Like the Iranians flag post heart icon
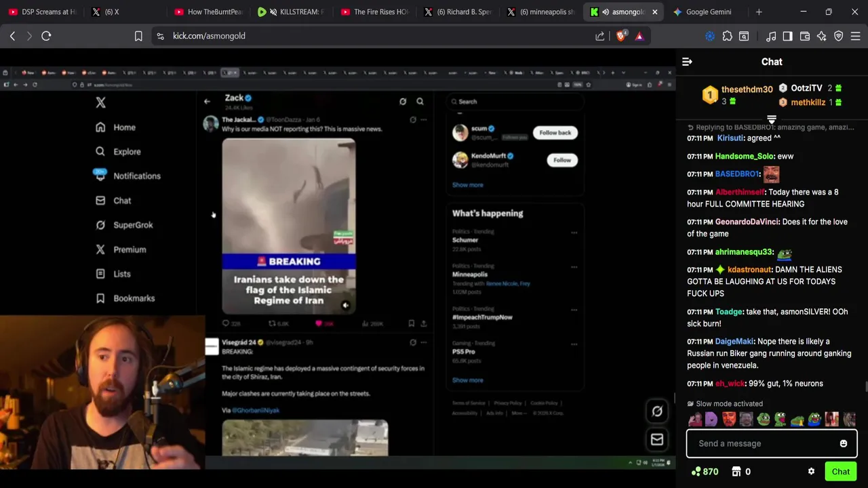Image resolution: width=868 pixels, height=488 pixels. (x=319, y=324)
